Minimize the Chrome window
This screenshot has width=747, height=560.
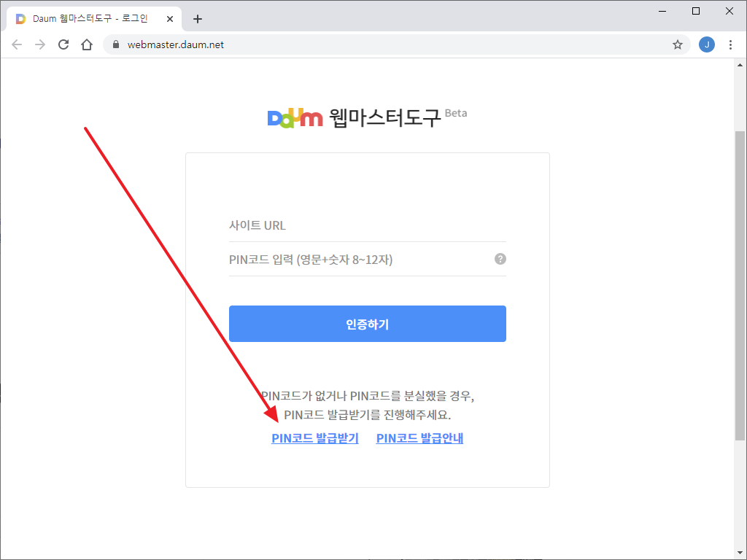click(662, 11)
